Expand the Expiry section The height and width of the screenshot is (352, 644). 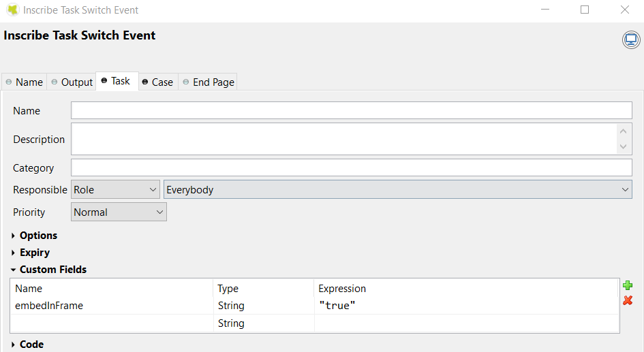[34, 253]
